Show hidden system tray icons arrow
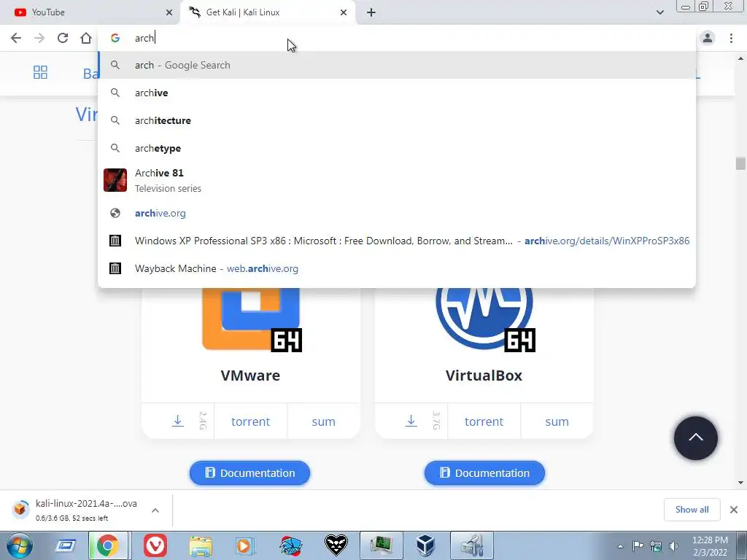The height and width of the screenshot is (560, 747). click(x=620, y=545)
